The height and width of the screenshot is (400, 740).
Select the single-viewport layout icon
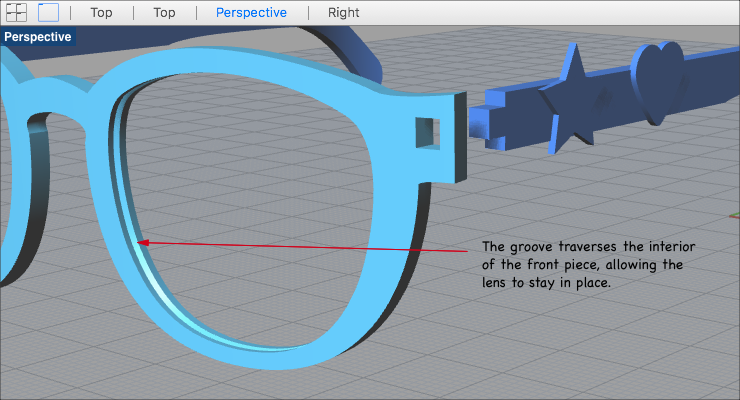tap(49, 12)
